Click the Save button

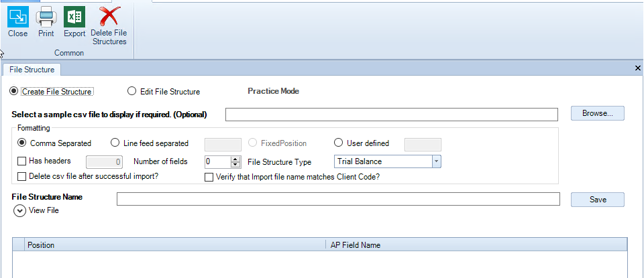pos(598,200)
